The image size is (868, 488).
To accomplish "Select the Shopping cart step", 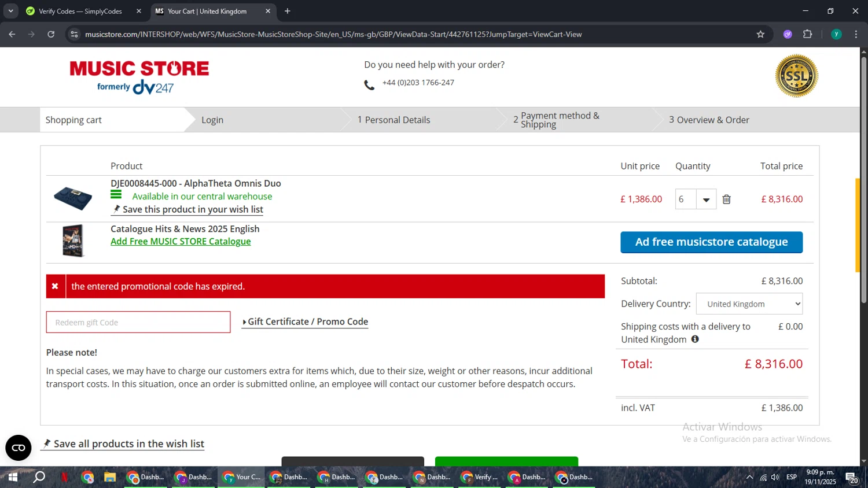I will (73, 120).
